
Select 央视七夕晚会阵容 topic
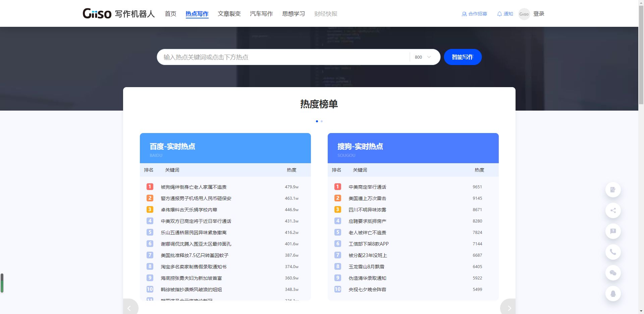pyautogui.click(x=367, y=290)
